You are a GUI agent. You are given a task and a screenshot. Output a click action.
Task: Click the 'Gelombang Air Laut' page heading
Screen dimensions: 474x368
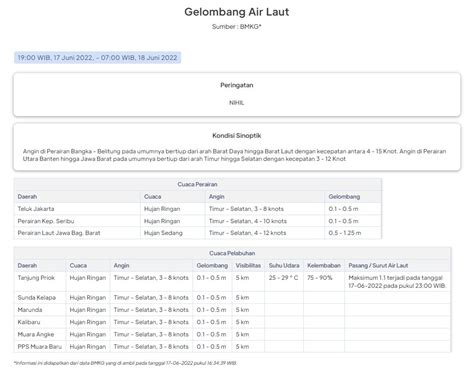click(237, 12)
